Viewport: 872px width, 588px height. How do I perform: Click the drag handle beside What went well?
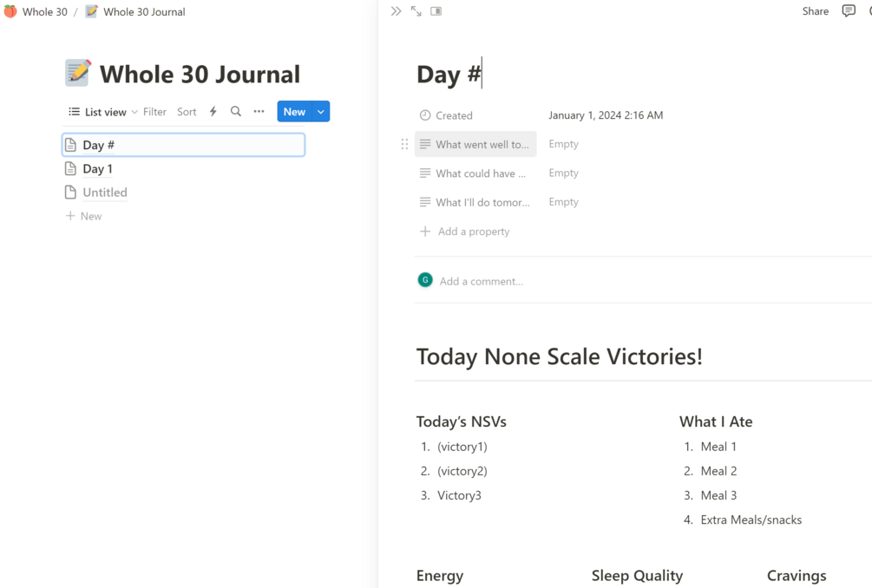tap(404, 144)
